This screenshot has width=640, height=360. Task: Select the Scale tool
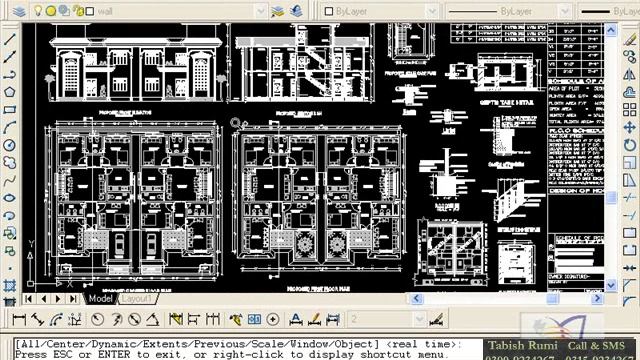(x=629, y=162)
